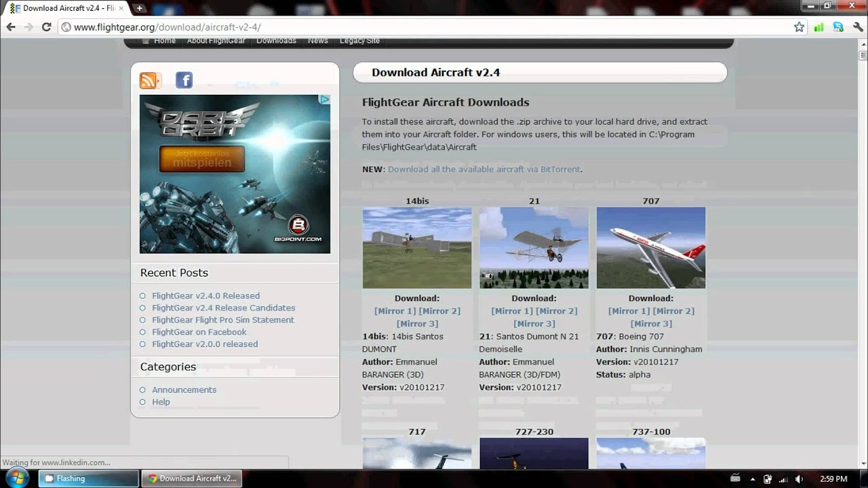Click the 14bis aircraft thumbnail
The image size is (868, 488).
(x=417, y=248)
